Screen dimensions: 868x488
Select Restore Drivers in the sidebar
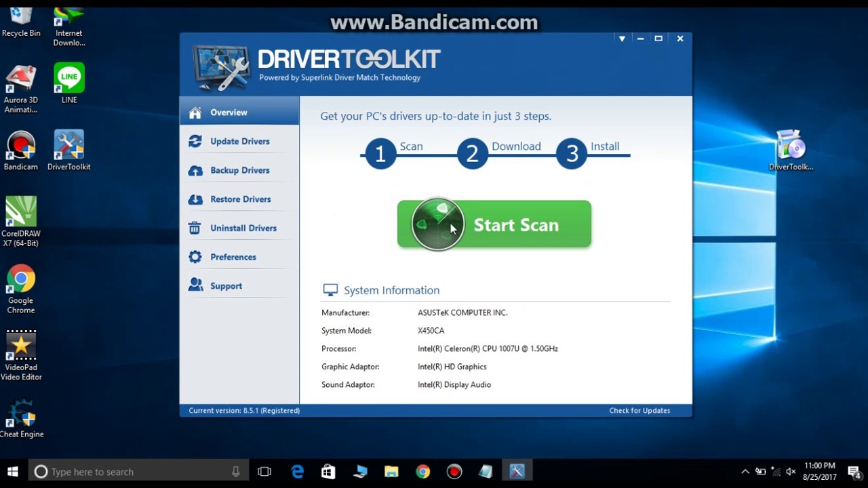[x=239, y=199]
